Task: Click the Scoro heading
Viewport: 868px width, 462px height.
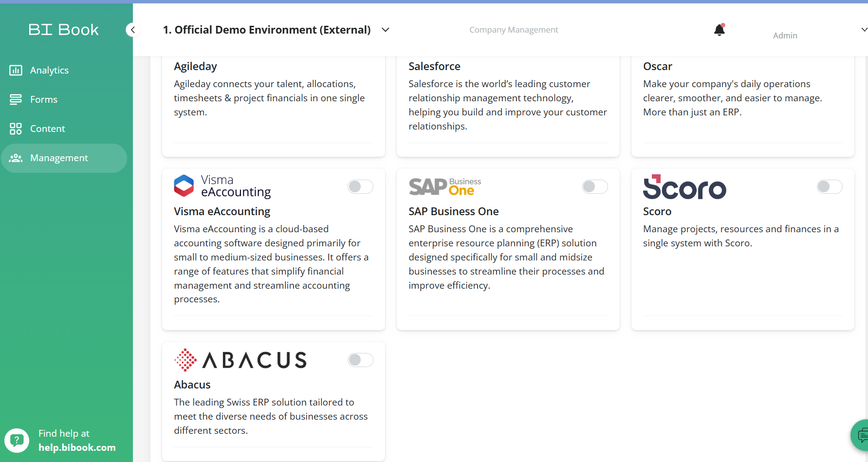Action: tap(657, 211)
